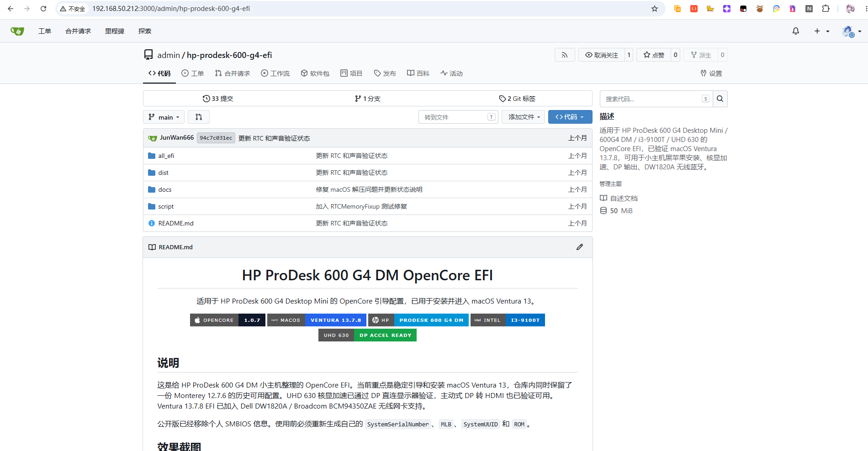Expand the 添加文件 dropdown
This screenshot has width=868, height=451.
click(x=524, y=117)
